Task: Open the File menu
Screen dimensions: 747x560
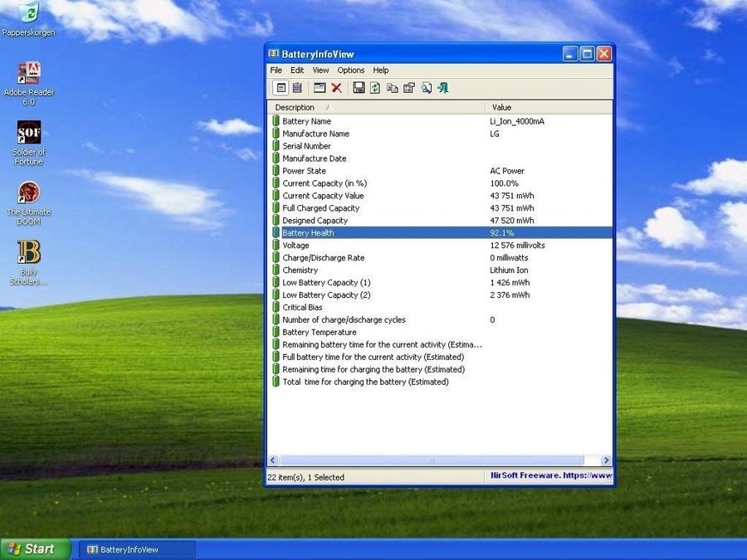Action: pyautogui.click(x=276, y=70)
